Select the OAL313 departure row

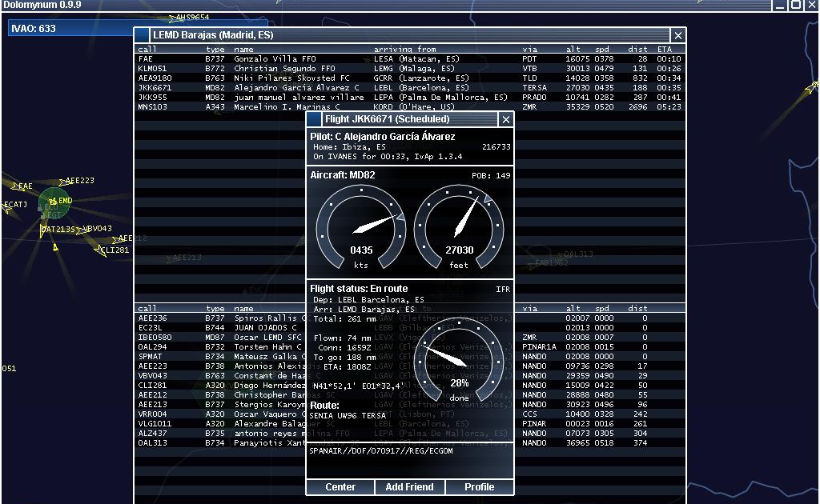tap(409, 442)
